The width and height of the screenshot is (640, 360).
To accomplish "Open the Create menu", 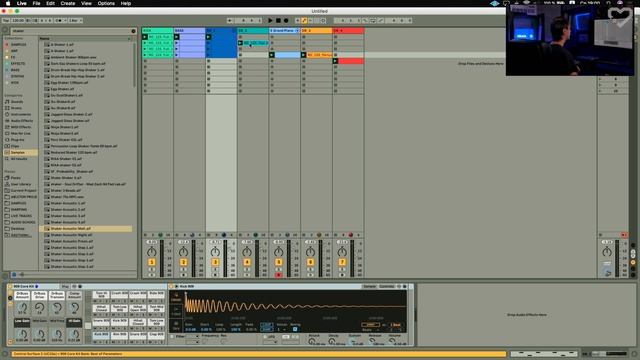I will [68, 3].
